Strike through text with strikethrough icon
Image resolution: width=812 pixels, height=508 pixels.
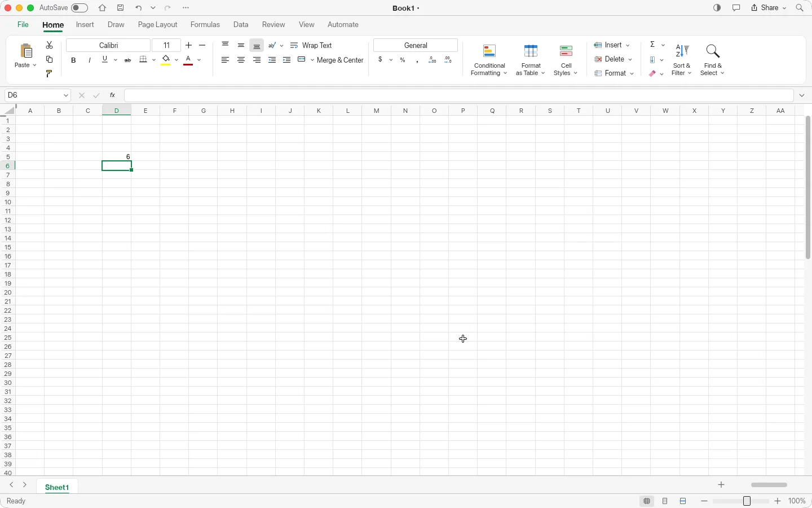coord(128,60)
